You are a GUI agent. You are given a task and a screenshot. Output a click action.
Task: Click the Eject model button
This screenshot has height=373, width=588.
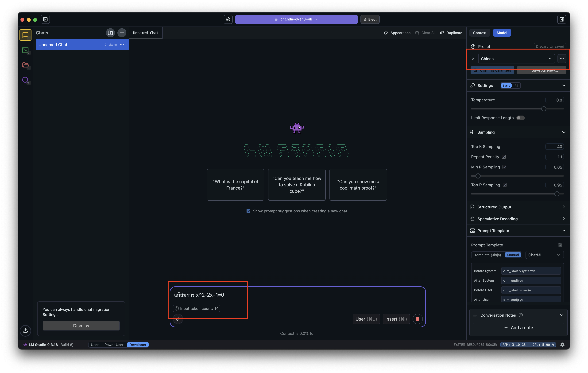point(370,19)
